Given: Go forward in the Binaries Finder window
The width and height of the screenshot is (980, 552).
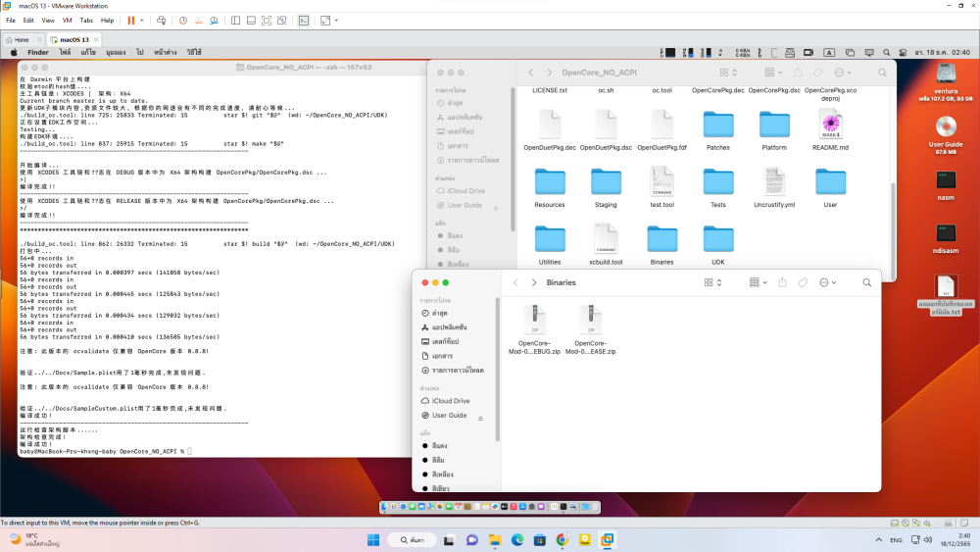Looking at the screenshot, I should coord(534,282).
